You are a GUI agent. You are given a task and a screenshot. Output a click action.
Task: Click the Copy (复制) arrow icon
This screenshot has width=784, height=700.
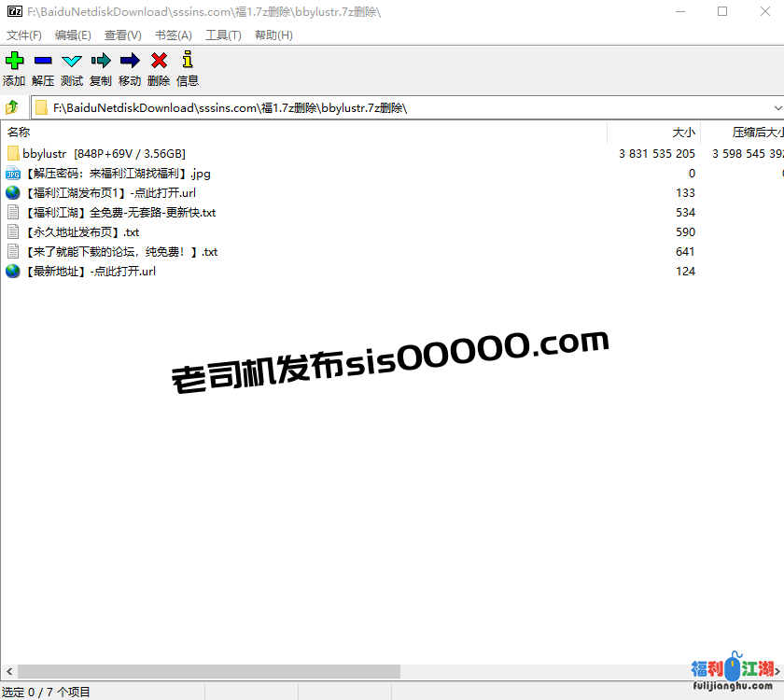click(101, 61)
